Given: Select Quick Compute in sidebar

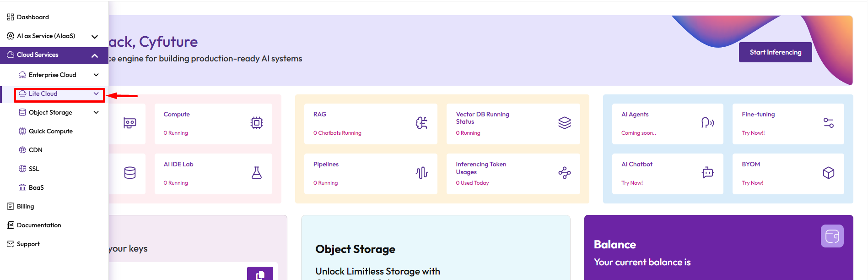Looking at the screenshot, I should [x=50, y=131].
